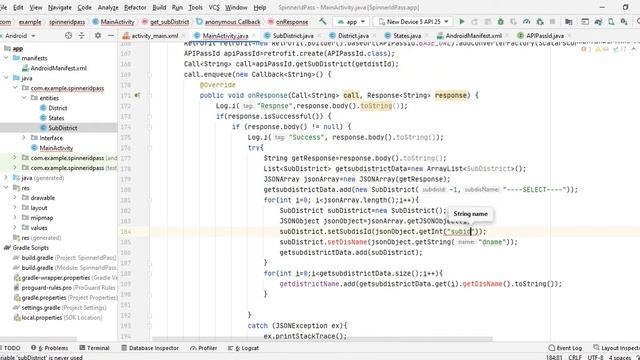The image size is (640, 360).
Task: Open the Terminal tool window
Action: tap(94, 348)
